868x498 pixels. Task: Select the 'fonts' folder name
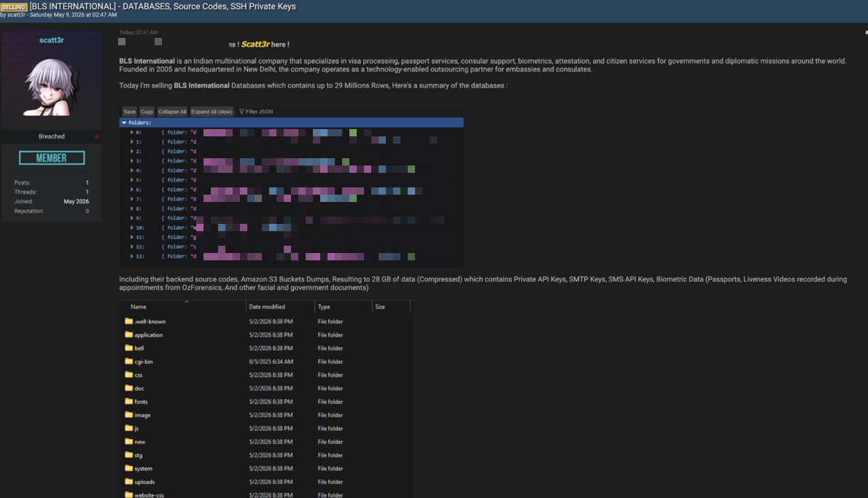[141, 402]
